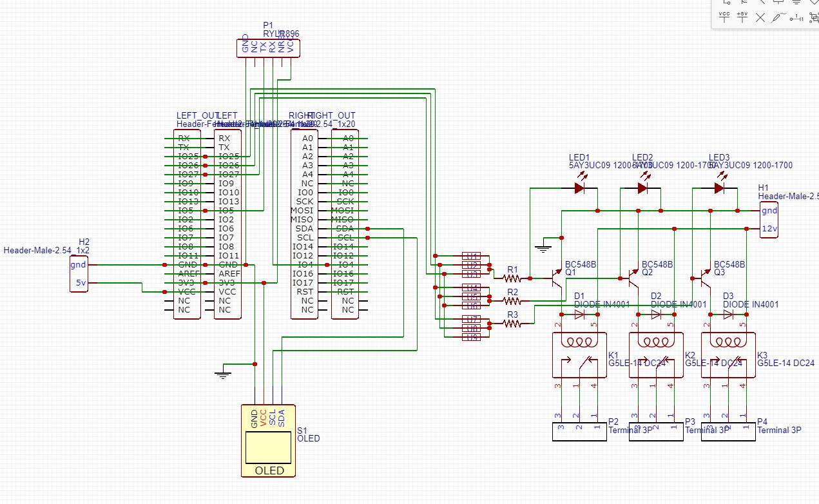The image size is (819, 504).
Task: Select resistor R1
Action: tap(512, 278)
